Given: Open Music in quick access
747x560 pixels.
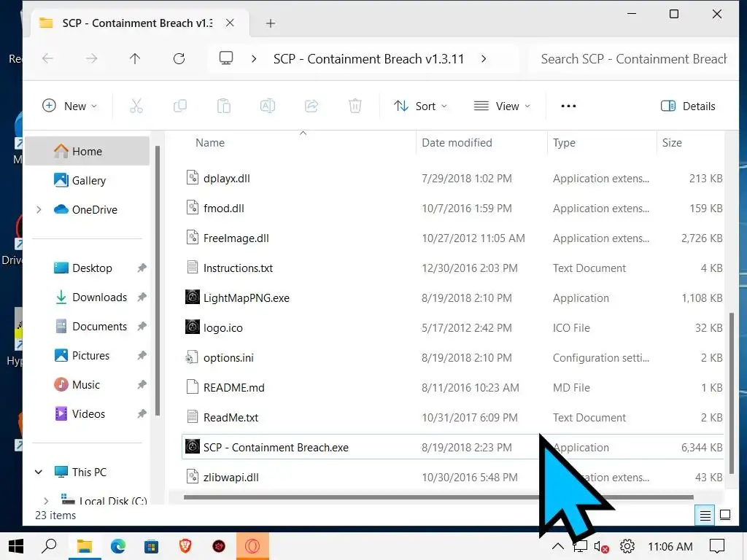Looking at the screenshot, I should pyautogui.click(x=86, y=384).
